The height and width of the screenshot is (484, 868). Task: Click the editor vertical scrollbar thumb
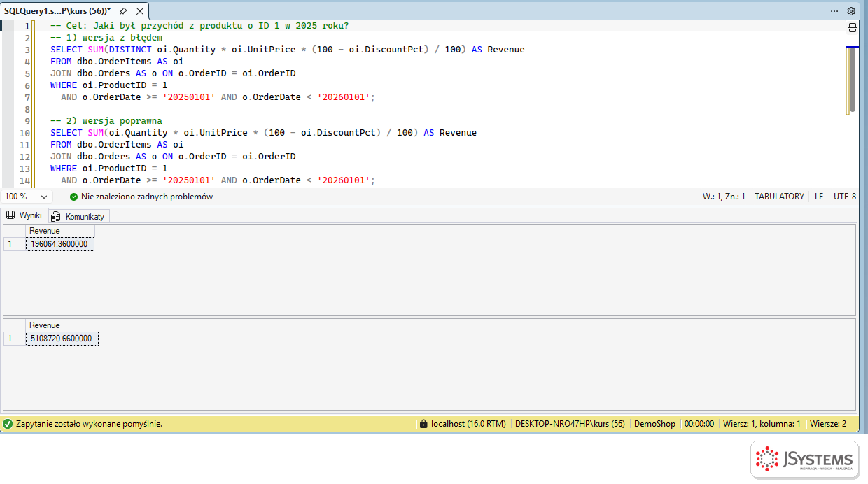(x=852, y=79)
